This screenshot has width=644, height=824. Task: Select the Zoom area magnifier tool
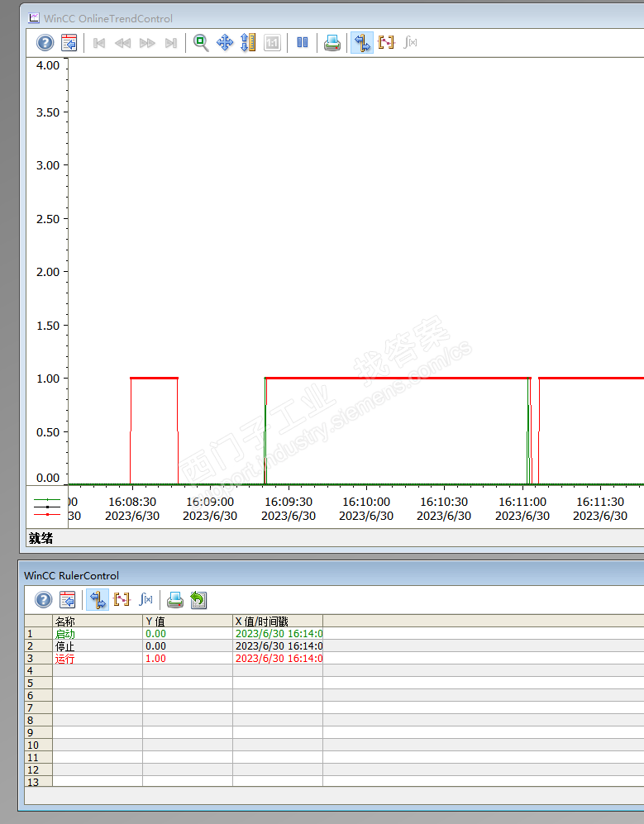201,43
